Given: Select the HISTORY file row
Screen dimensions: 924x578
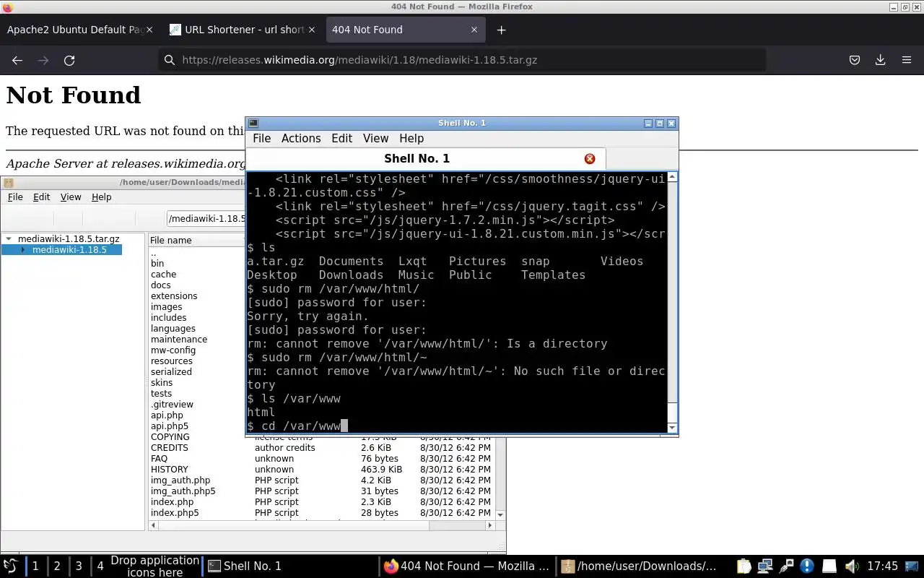Looking at the screenshot, I should 321,470.
